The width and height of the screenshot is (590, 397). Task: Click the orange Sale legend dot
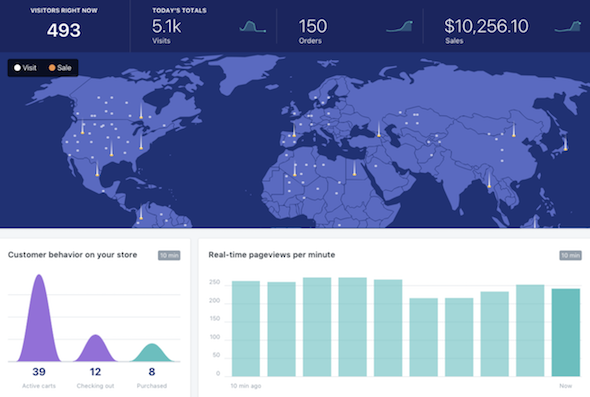click(52, 68)
